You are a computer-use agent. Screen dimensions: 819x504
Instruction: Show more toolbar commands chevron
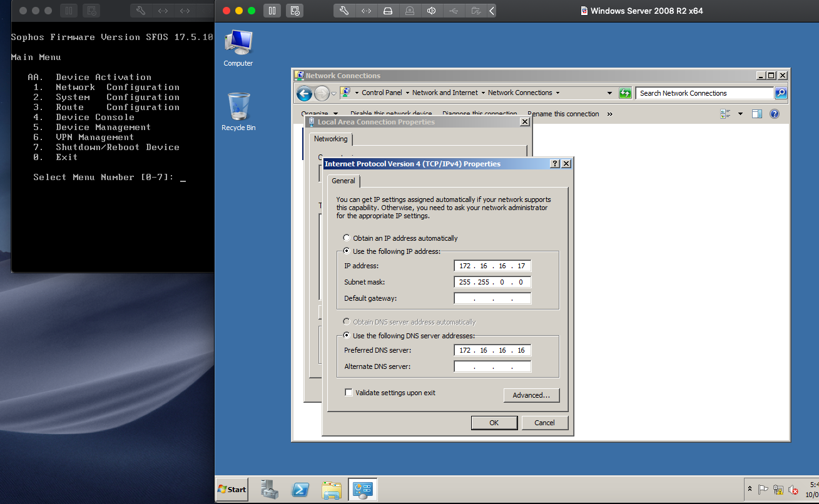[610, 114]
